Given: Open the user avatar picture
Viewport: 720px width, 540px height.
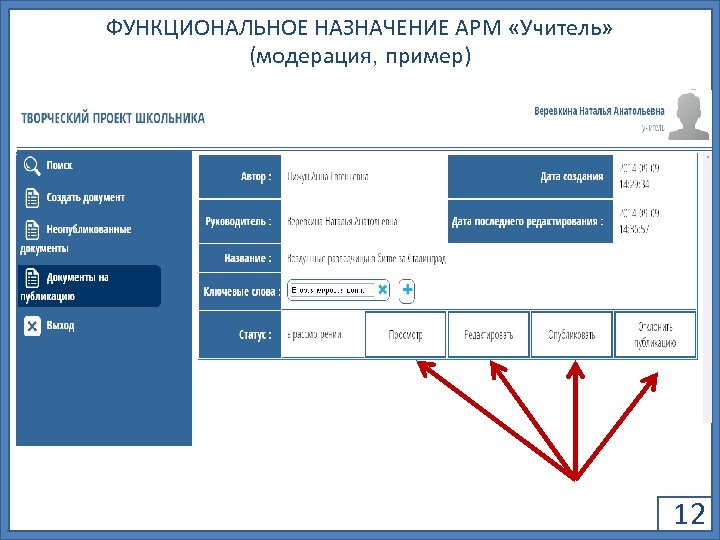Looking at the screenshot, I should tap(688, 115).
